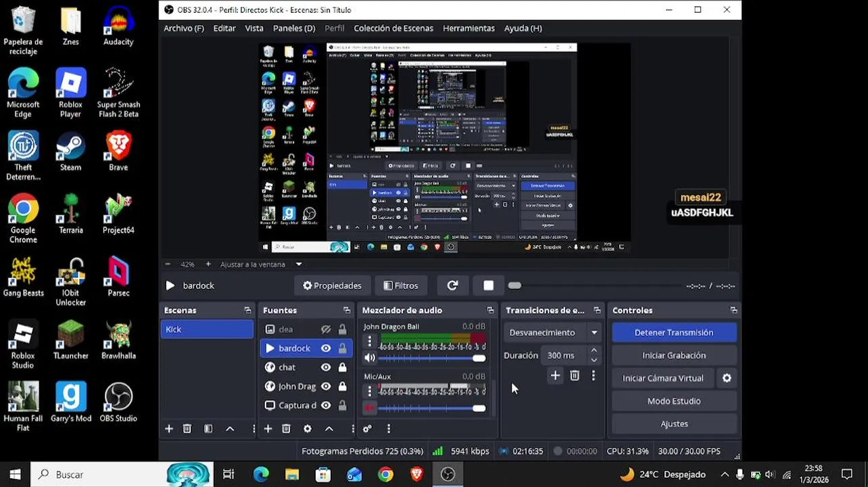Open the Archivo (F) menu
This screenshot has width=868, height=487.
click(184, 28)
